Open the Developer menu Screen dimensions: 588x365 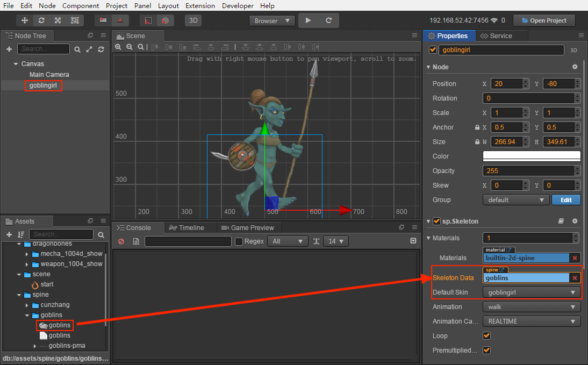(238, 5)
